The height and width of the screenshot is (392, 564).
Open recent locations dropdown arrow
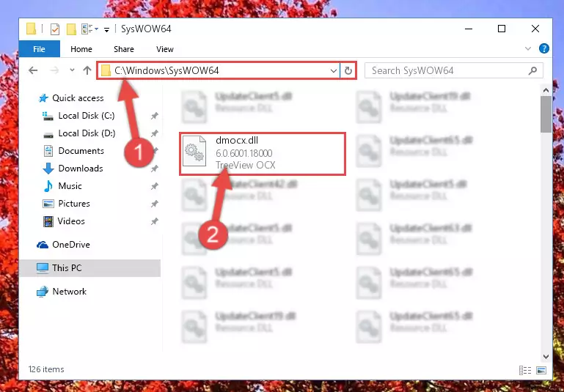(73, 70)
